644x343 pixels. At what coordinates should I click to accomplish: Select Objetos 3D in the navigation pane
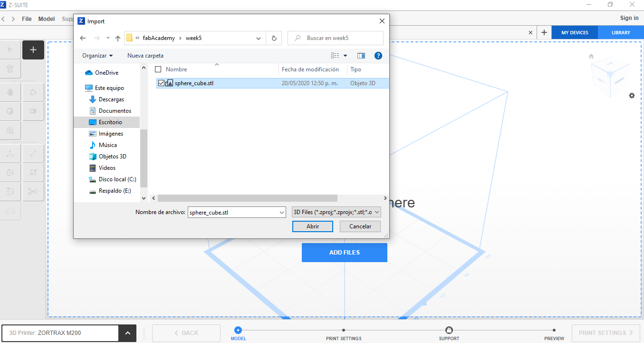(112, 157)
